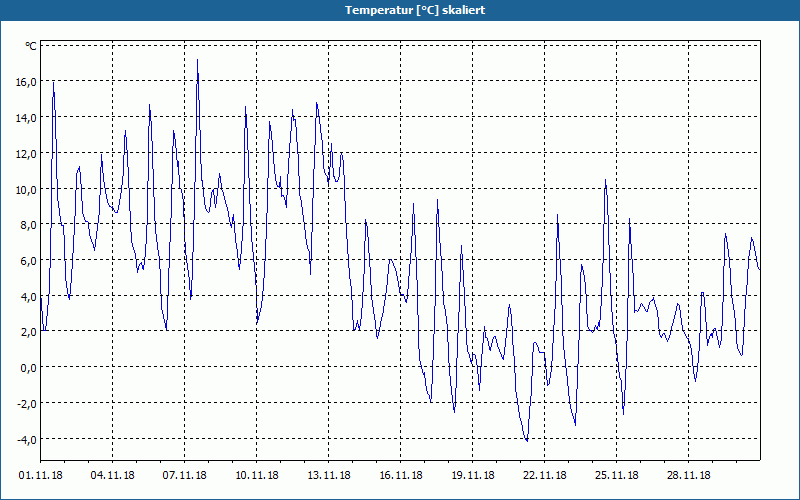Image resolution: width=800 pixels, height=500 pixels.
Task: Click the date label 28.11.18
Action: pos(688,475)
